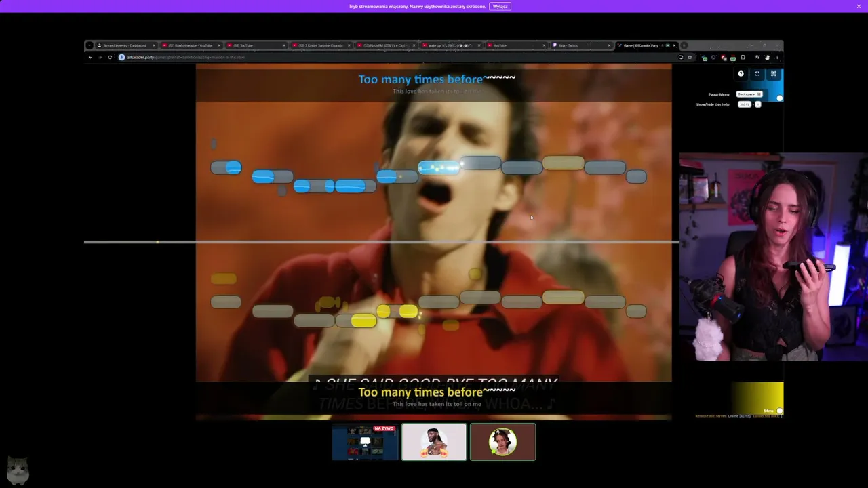Open the help icon in karaoke game
The height and width of the screenshot is (488, 868).
click(x=741, y=74)
